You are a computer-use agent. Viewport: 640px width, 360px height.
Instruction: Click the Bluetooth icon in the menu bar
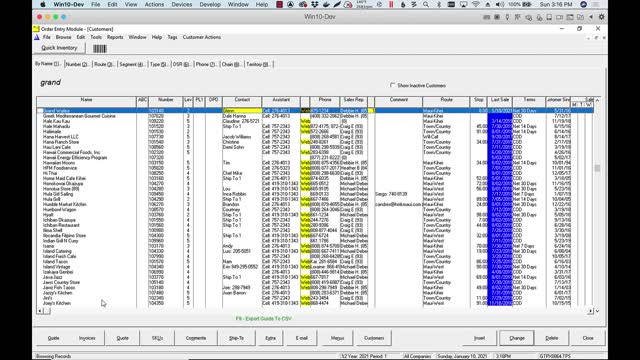click(x=439, y=4)
